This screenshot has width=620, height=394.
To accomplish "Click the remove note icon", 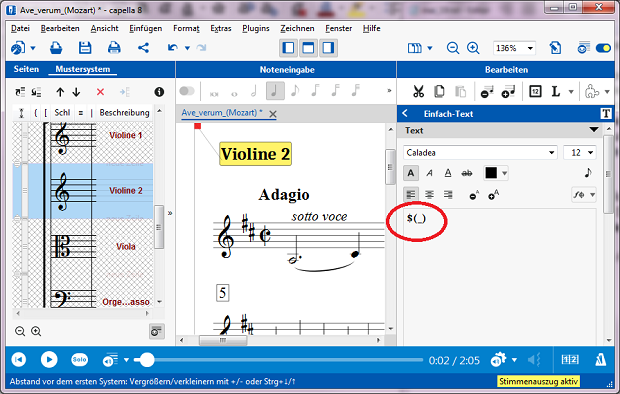I will (x=487, y=92).
